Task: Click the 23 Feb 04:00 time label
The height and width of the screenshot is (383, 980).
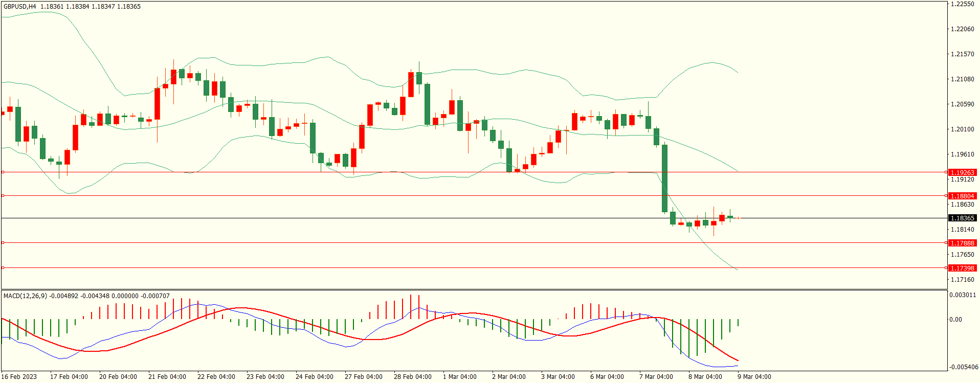Action: click(265, 377)
